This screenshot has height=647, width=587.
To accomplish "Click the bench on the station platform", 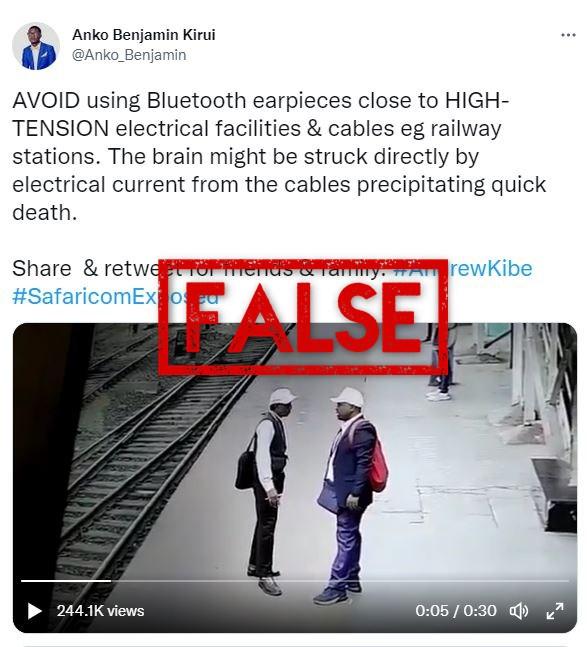I will tap(555, 493).
